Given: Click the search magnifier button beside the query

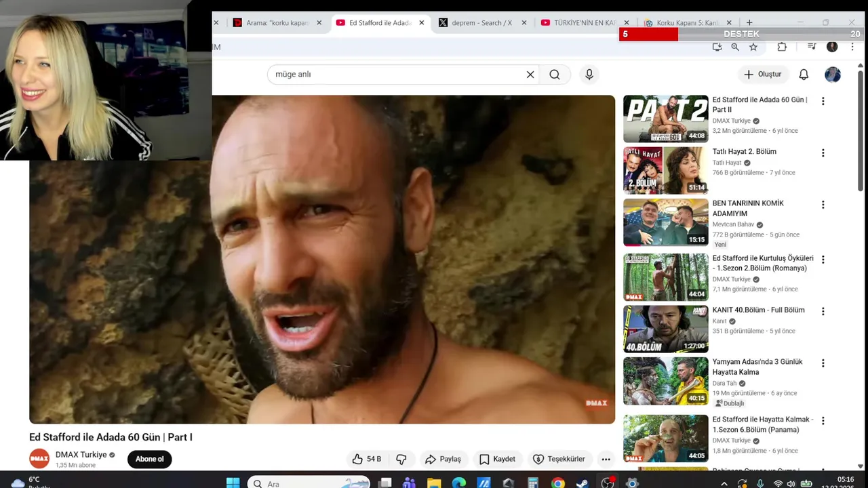Looking at the screenshot, I should (555, 75).
